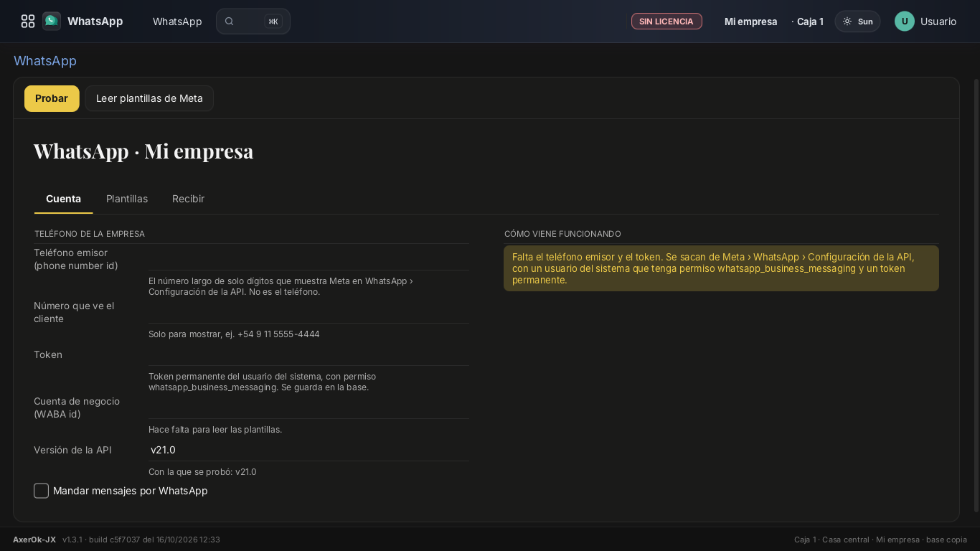Click the hint 'Hace falta para leer las plantillas.'

(215, 430)
